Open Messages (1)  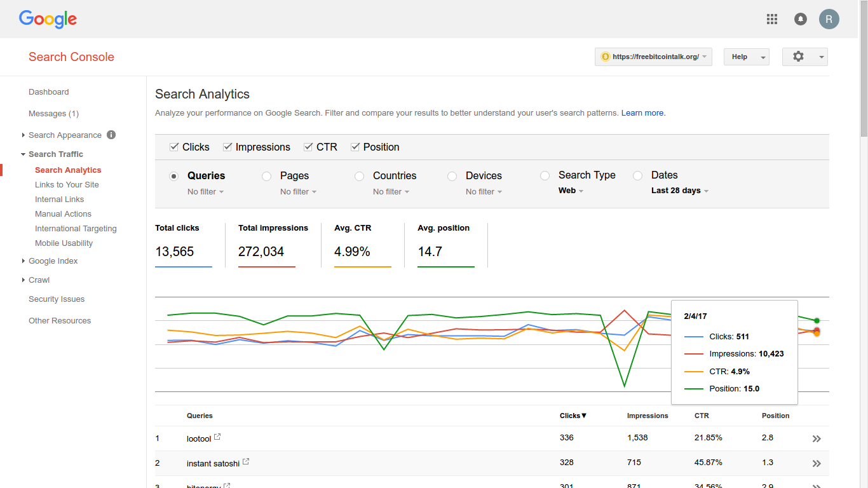tap(53, 114)
